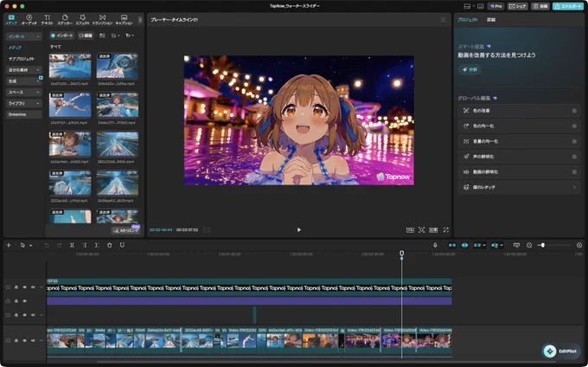Open the selection tool dropdown arrow
Screen dimensions: 588x367
[x=31, y=246]
